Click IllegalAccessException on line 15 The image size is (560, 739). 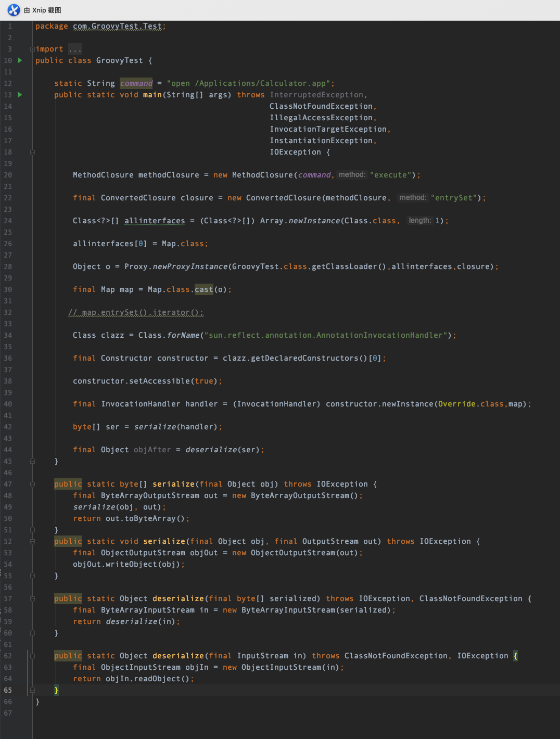[321, 118]
